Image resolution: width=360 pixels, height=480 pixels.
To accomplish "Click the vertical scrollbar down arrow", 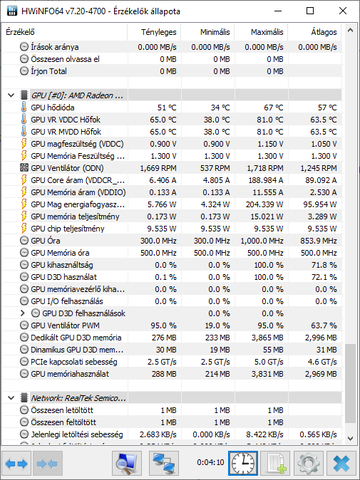I will (350, 438).
